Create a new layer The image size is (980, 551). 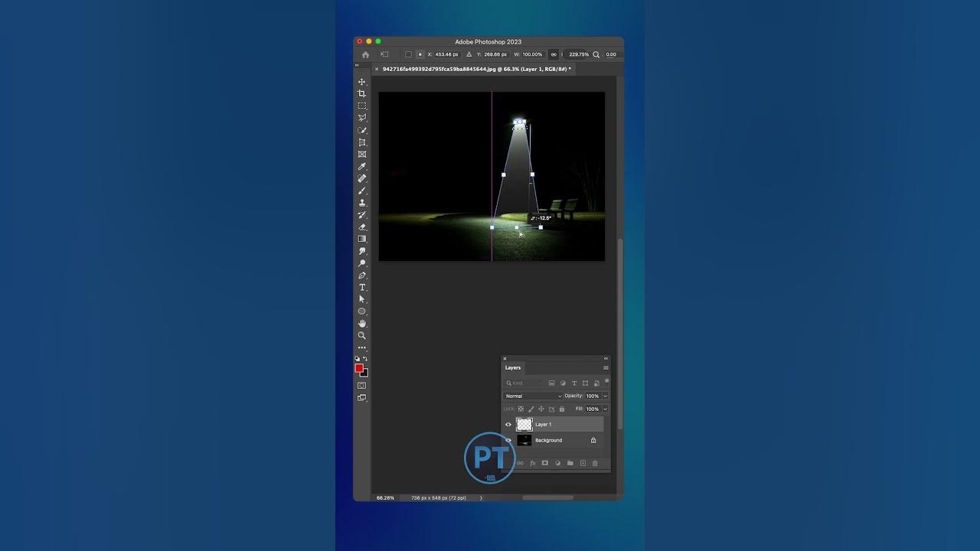coord(583,463)
